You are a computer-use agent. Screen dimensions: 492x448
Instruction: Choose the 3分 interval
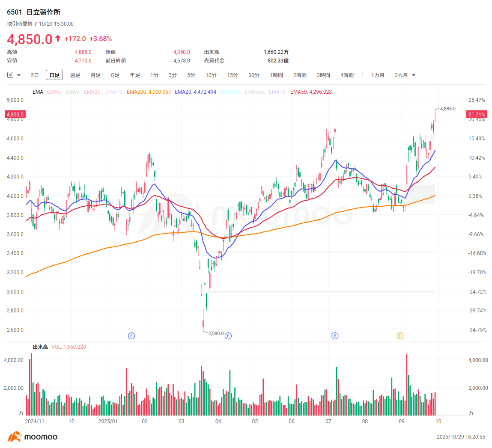click(x=173, y=75)
